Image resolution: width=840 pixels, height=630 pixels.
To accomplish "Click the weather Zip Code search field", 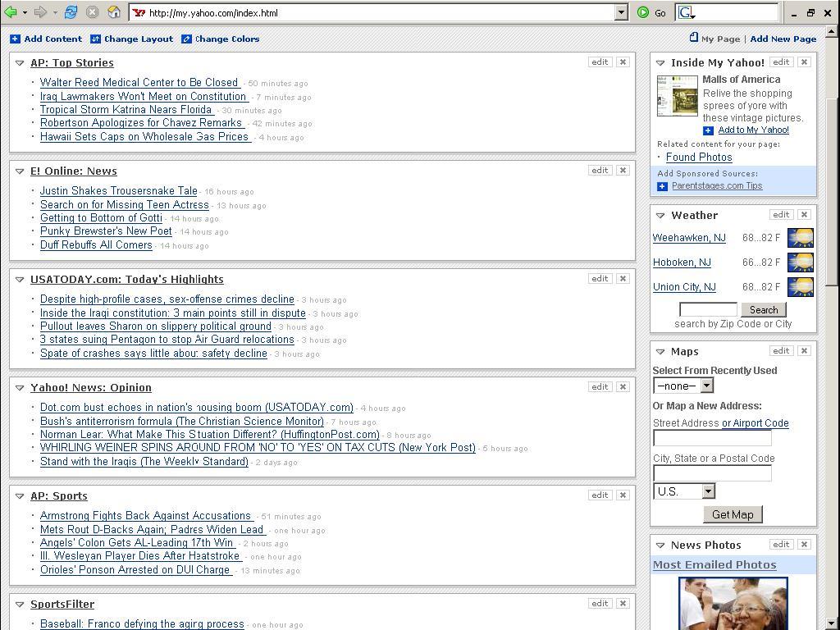I will (x=709, y=309).
